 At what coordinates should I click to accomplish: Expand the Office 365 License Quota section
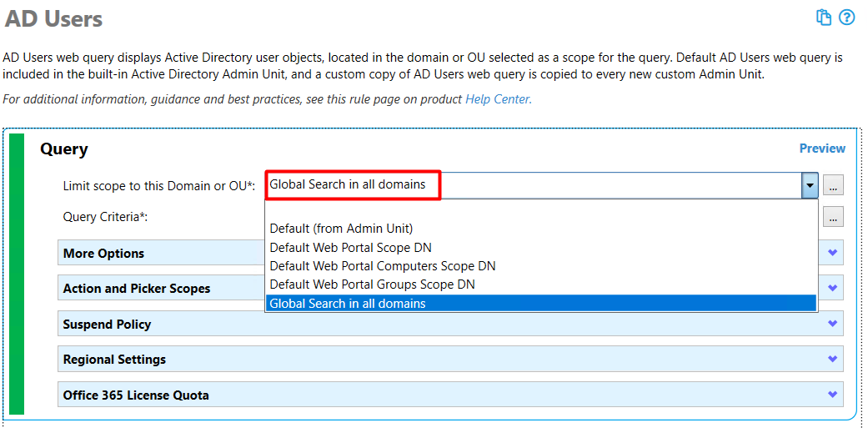point(450,395)
